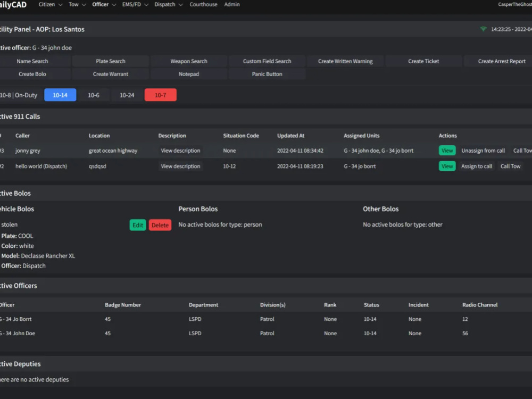Open the EMS/FD menu label
532x399 pixels.
[131, 4]
